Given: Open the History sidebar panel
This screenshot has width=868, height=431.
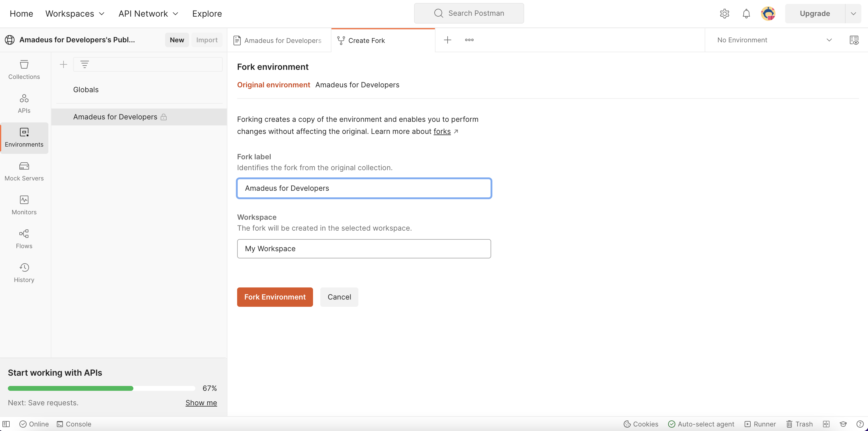Looking at the screenshot, I should tap(24, 273).
